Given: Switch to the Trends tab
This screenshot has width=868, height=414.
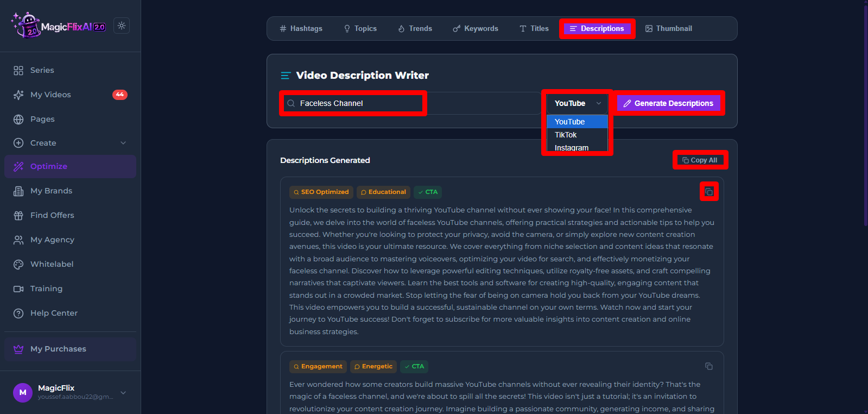Looking at the screenshot, I should coord(415,28).
